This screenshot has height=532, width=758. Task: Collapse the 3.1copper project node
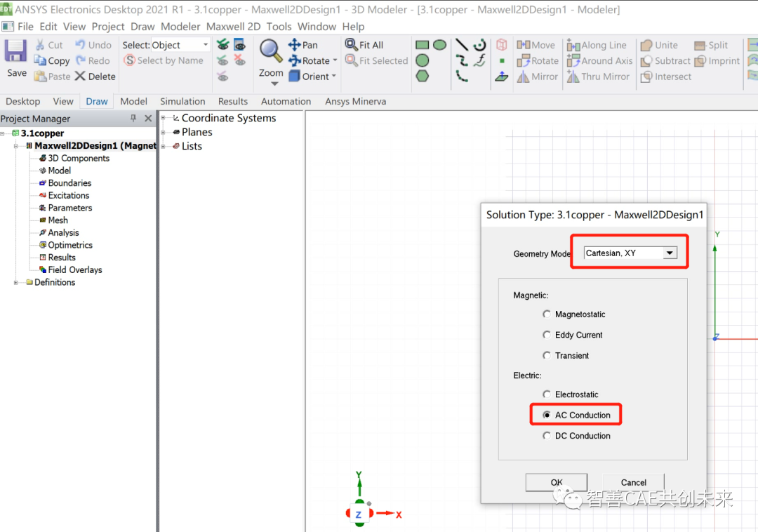pos(3,133)
